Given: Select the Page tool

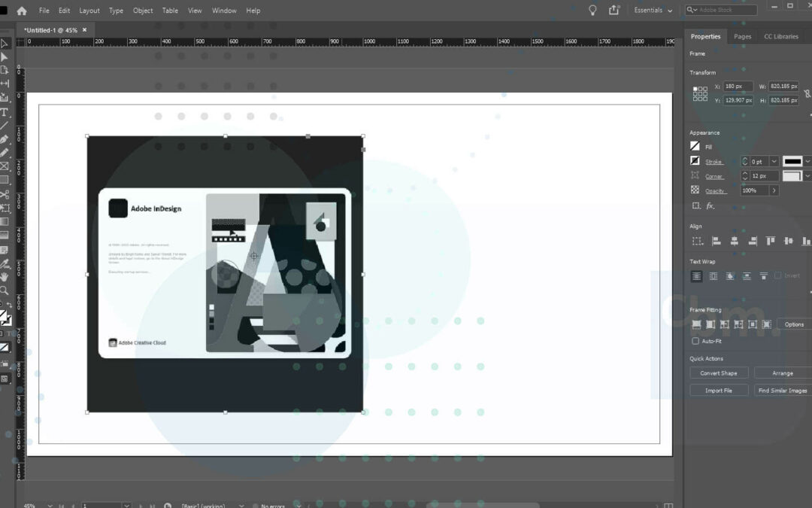Looking at the screenshot, I should [5, 70].
